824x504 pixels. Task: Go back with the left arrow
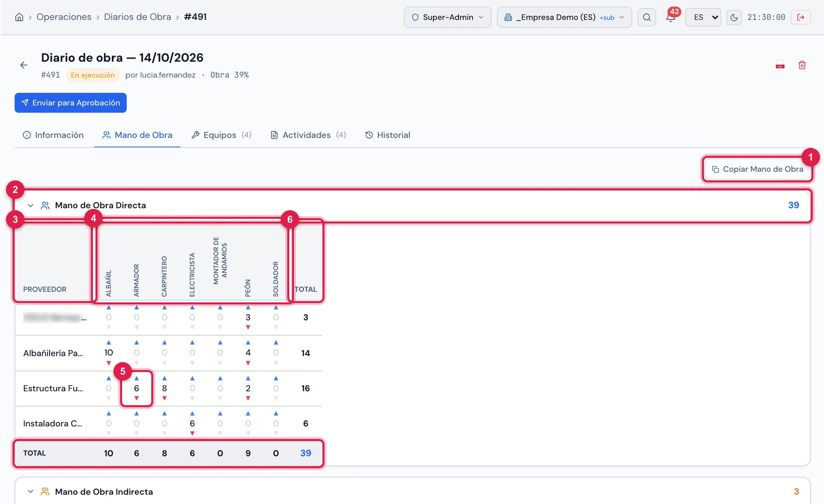24,65
